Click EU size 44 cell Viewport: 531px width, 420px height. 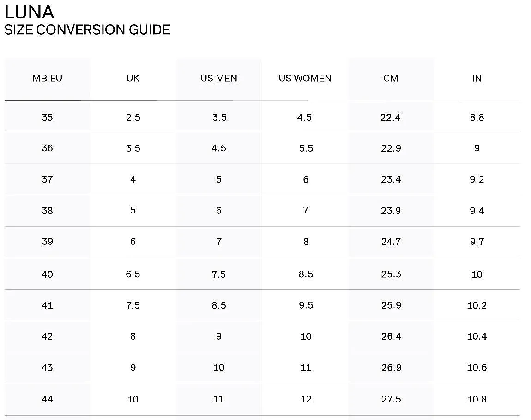[47, 399]
